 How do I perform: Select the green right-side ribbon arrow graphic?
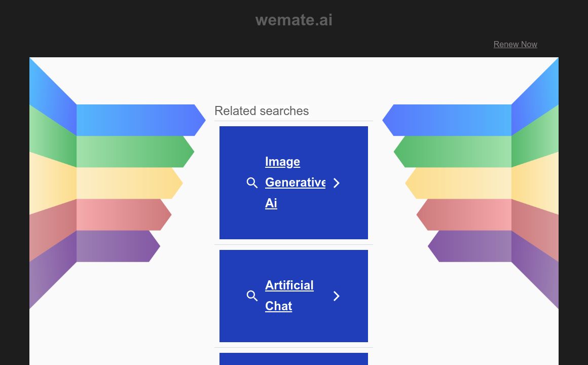pyautogui.click(x=451, y=152)
